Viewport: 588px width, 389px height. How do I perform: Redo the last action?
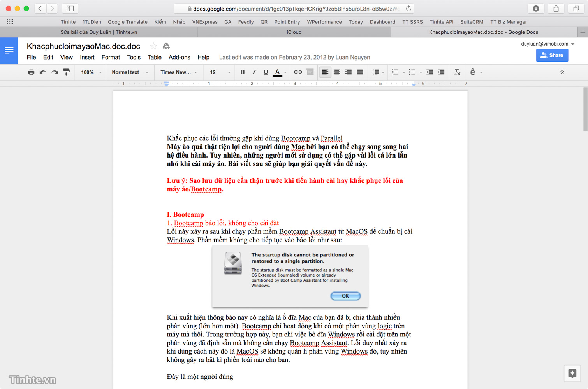pos(55,72)
